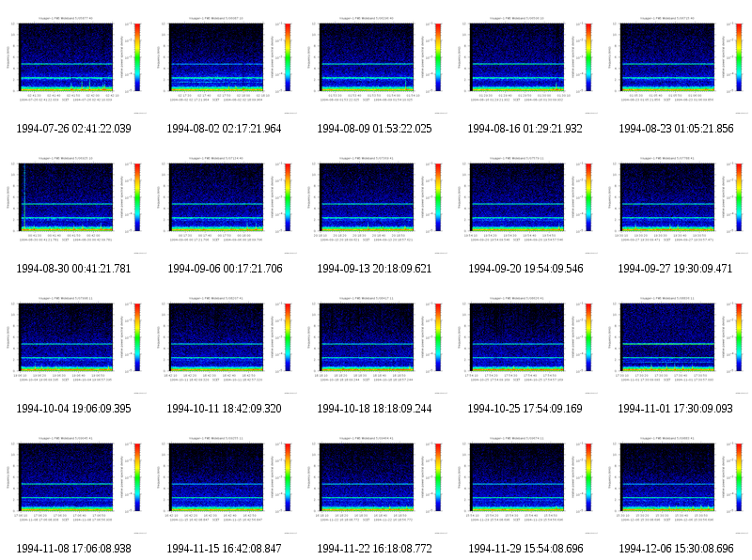Screen dimensions: 752x560
Task: Click the caption text 1994-08-16 01:29:21.932
Action: pyautogui.click(x=525, y=129)
